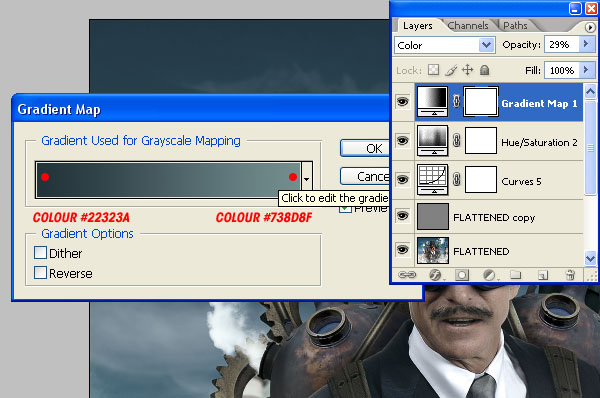Expand the gradient picker arrow
The width and height of the screenshot is (600, 398).
pos(307,179)
